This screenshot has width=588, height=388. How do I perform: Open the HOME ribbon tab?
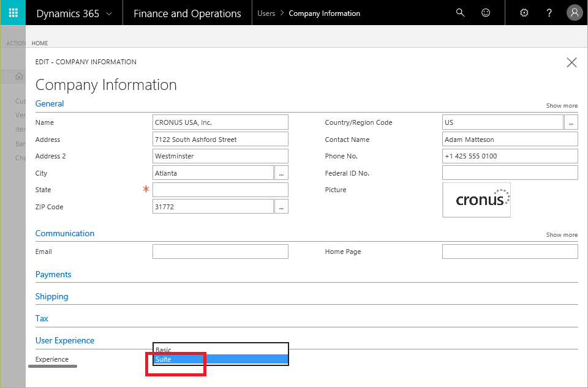click(x=40, y=43)
